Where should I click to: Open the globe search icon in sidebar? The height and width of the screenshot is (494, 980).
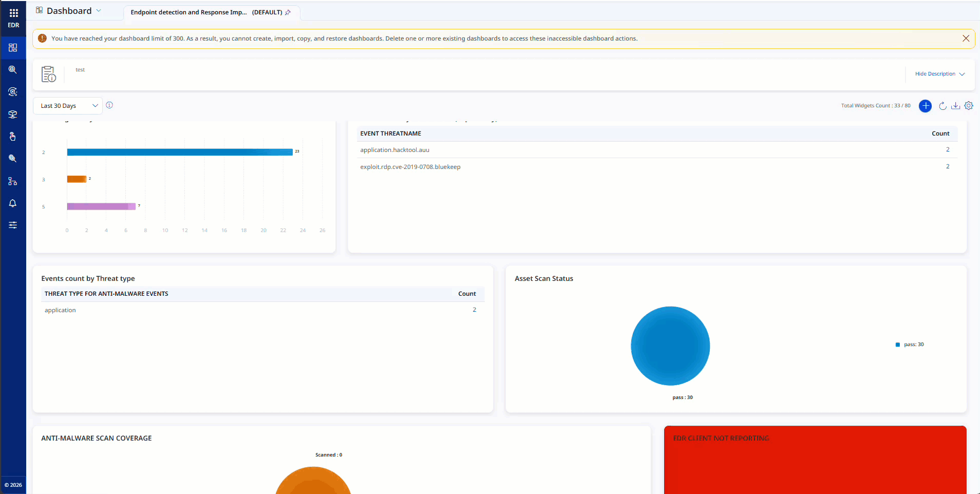[x=13, y=70]
